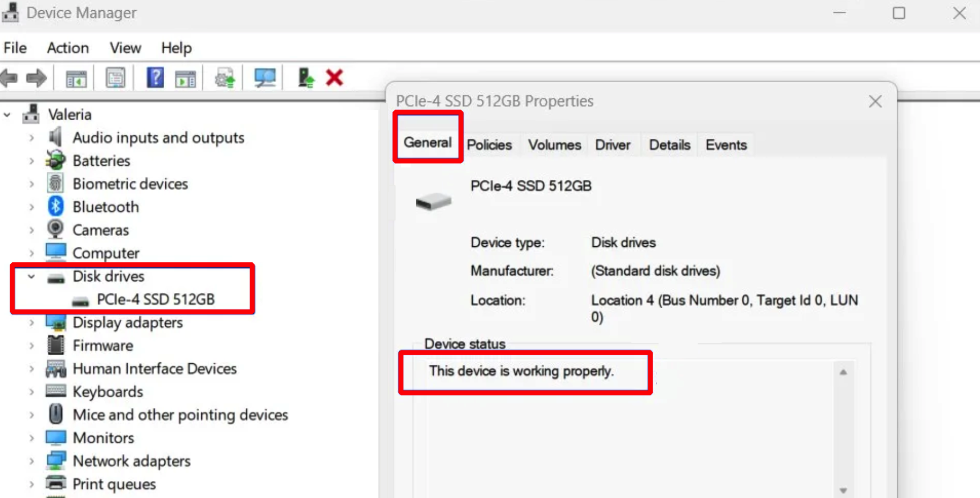980x498 pixels.
Task: Click the Back arrow toolbar icon
Action: tap(10, 78)
